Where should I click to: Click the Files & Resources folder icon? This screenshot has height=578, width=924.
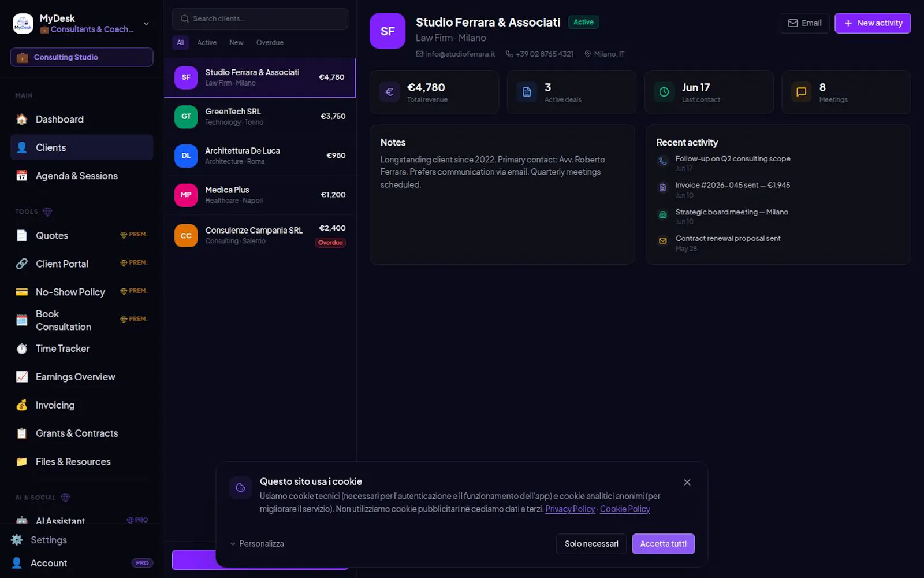tap(22, 462)
